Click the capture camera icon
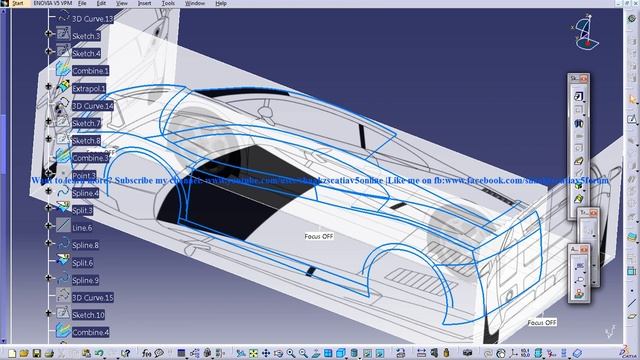 [467, 353]
